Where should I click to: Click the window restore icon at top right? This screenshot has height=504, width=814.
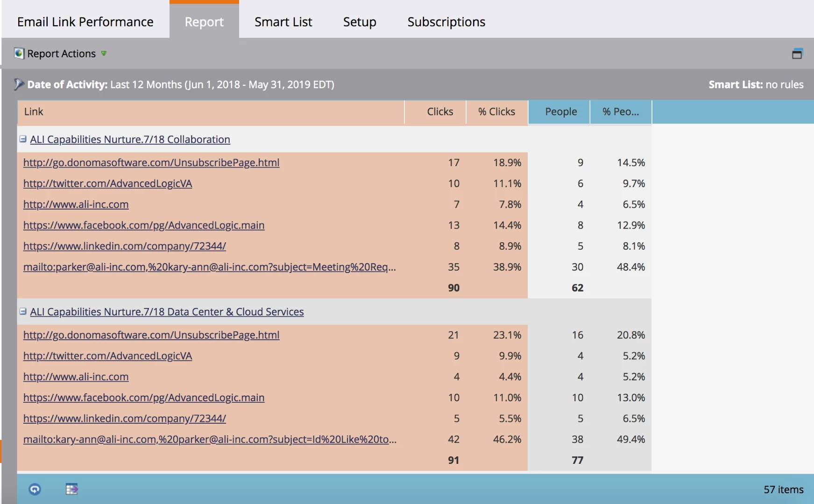[797, 54]
